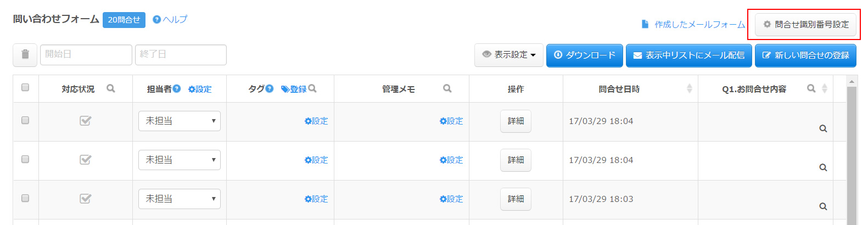Click the タグ column search magnifier icon
Viewport: 868px width, 225px height.
pyautogui.click(x=312, y=88)
